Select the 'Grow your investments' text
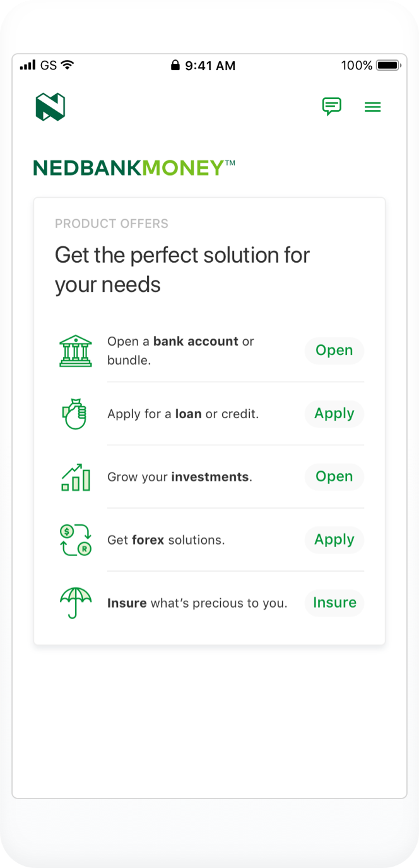419x868 pixels. pyautogui.click(x=180, y=477)
